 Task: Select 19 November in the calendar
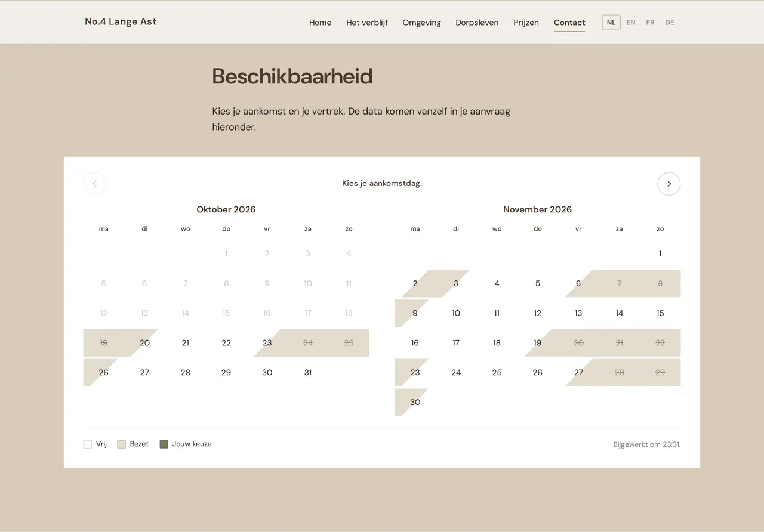(x=538, y=343)
